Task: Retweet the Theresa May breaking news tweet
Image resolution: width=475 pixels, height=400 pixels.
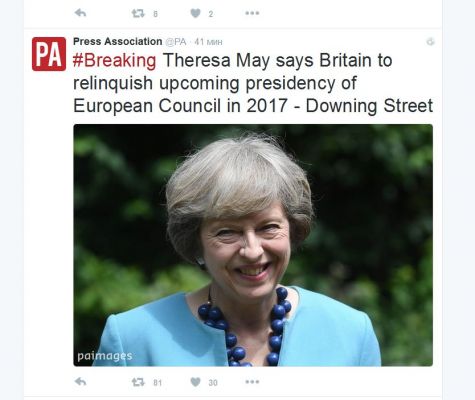Action: [x=138, y=382]
